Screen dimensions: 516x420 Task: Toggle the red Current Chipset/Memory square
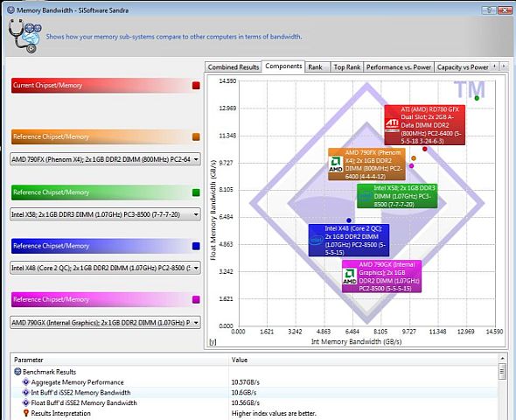coord(196,86)
